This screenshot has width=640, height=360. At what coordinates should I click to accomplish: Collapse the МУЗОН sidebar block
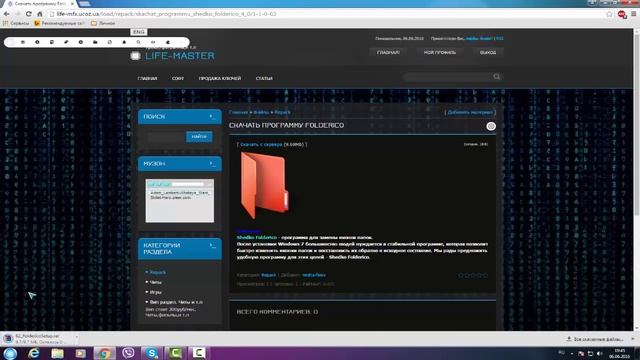pyautogui.click(x=212, y=164)
